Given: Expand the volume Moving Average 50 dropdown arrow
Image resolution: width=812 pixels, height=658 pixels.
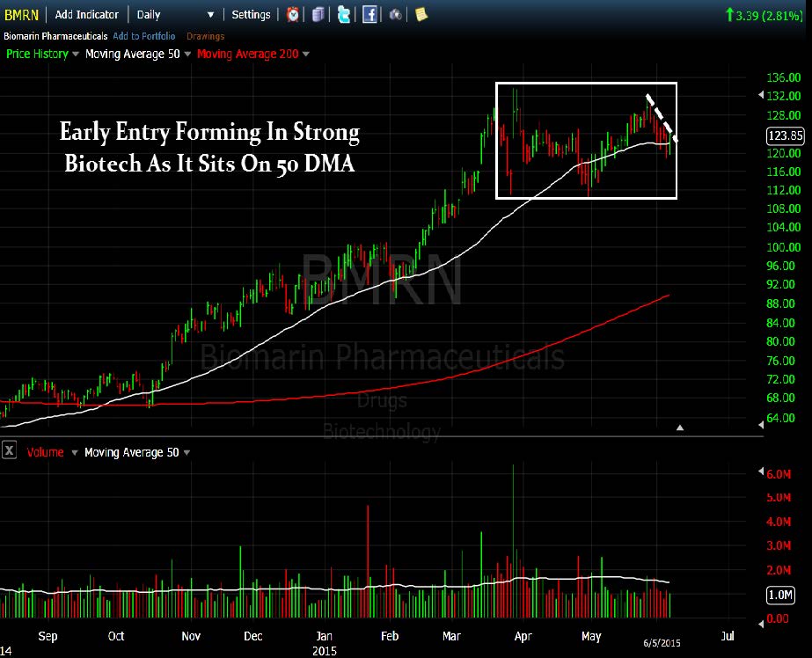Looking at the screenshot, I should (187, 452).
